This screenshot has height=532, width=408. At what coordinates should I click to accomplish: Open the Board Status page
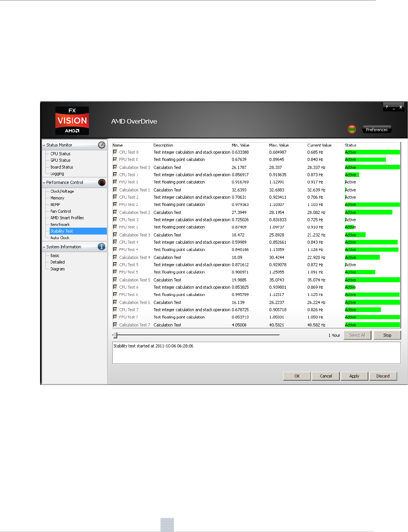61,167
